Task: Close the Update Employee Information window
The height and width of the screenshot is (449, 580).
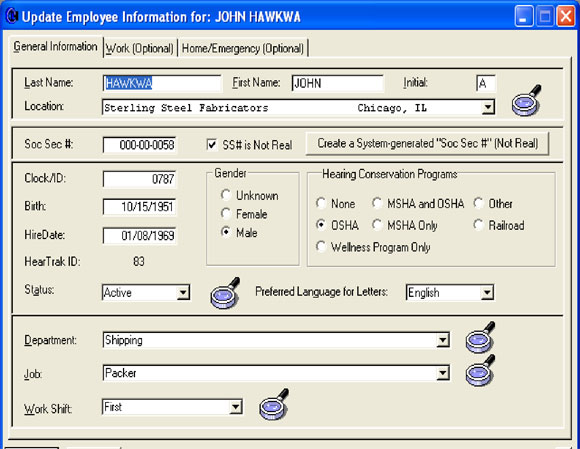Action: point(566,16)
